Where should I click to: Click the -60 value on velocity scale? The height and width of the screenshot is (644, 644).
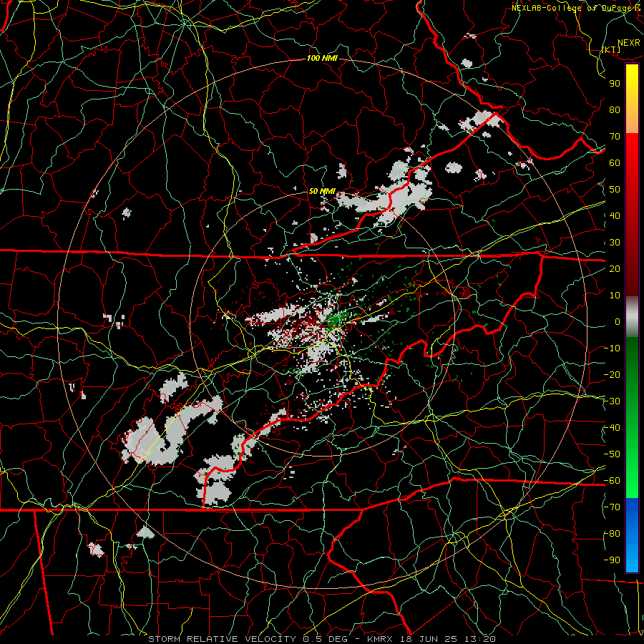click(x=613, y=481)
